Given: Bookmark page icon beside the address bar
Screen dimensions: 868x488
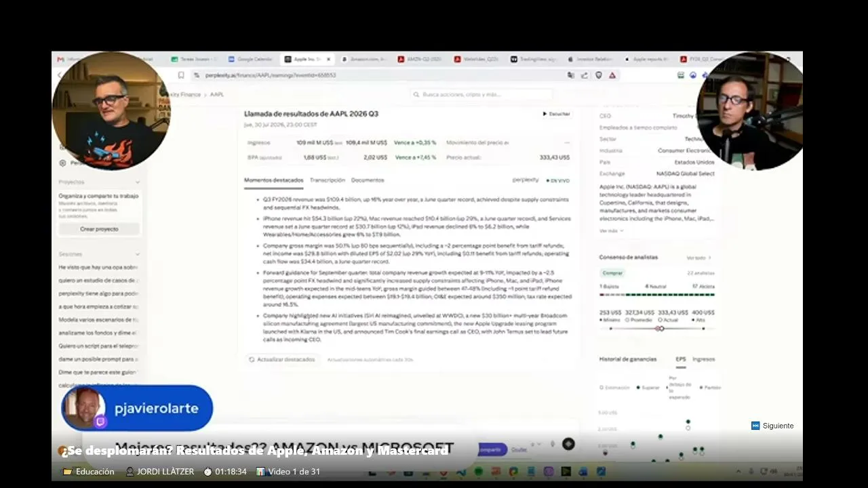Looking at the screenshot, I should click(181, 75).
